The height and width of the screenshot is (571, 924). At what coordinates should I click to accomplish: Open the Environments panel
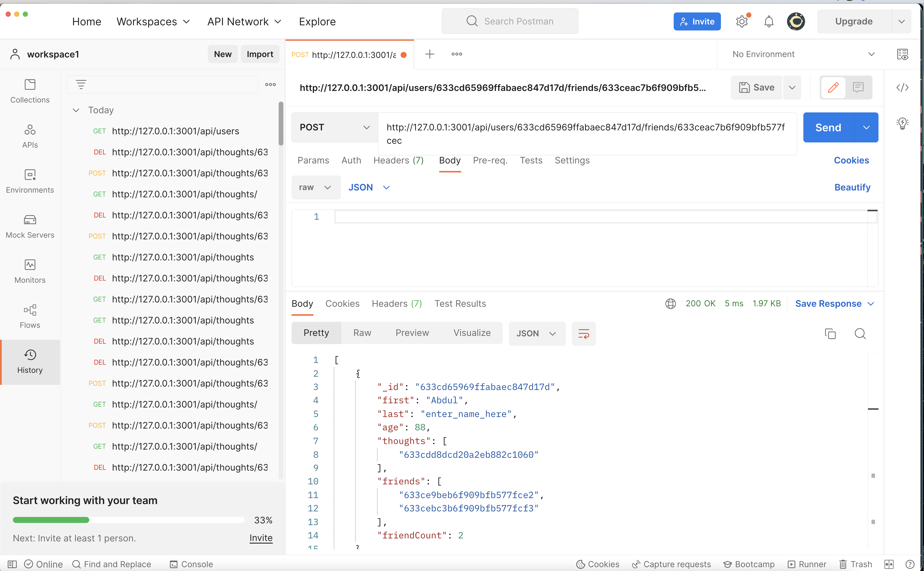tap(30, 181)
